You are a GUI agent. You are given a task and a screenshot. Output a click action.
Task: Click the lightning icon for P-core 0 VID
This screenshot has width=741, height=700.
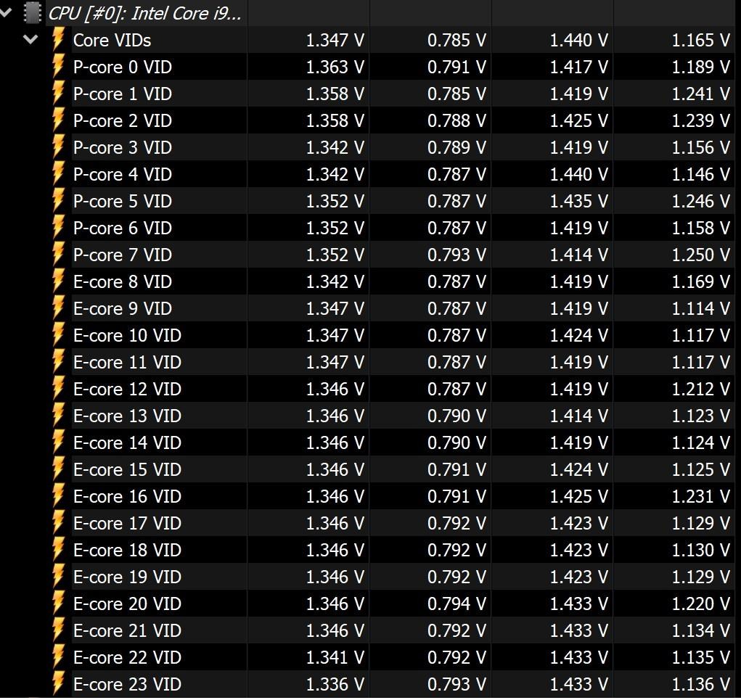(59, 67)
